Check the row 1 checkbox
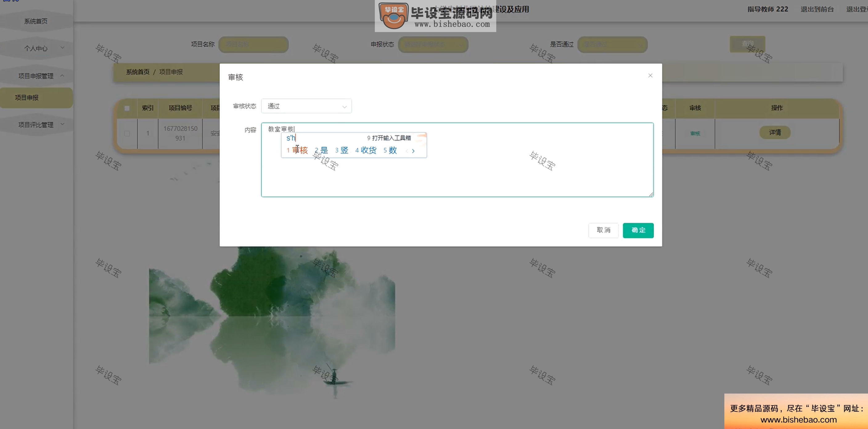 127,133
